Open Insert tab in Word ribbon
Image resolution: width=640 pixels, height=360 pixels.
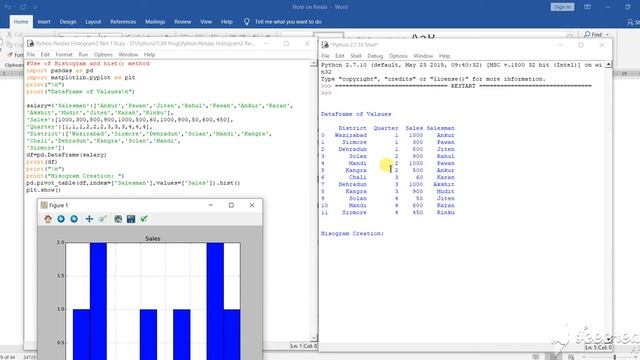click(44, 22)
